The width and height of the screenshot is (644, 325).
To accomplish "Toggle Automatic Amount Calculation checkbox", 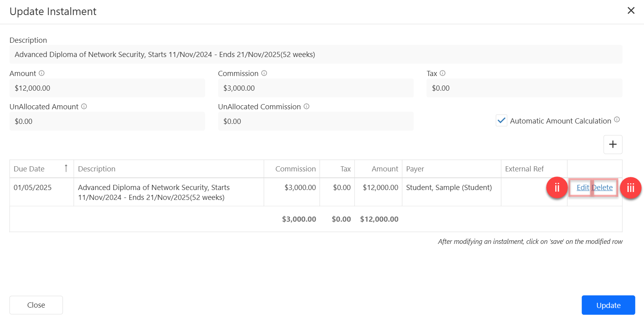I will [x=501, y=121].
